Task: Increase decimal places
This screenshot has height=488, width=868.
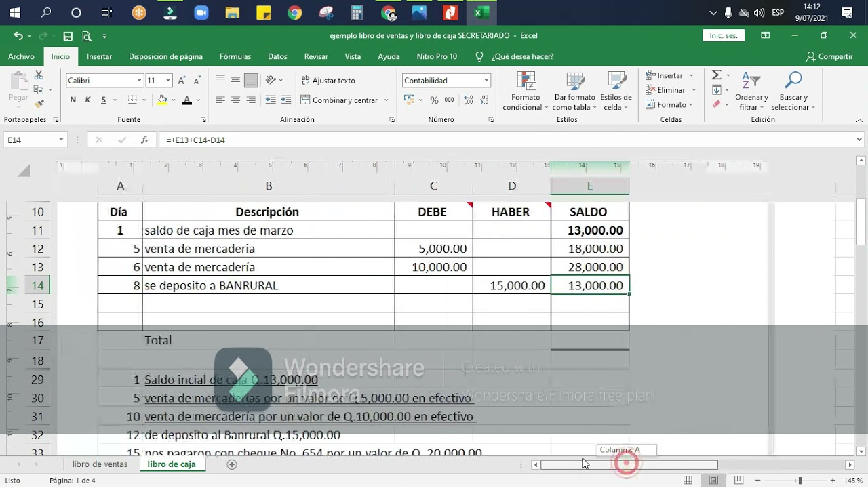Action: tap(467, 100)
